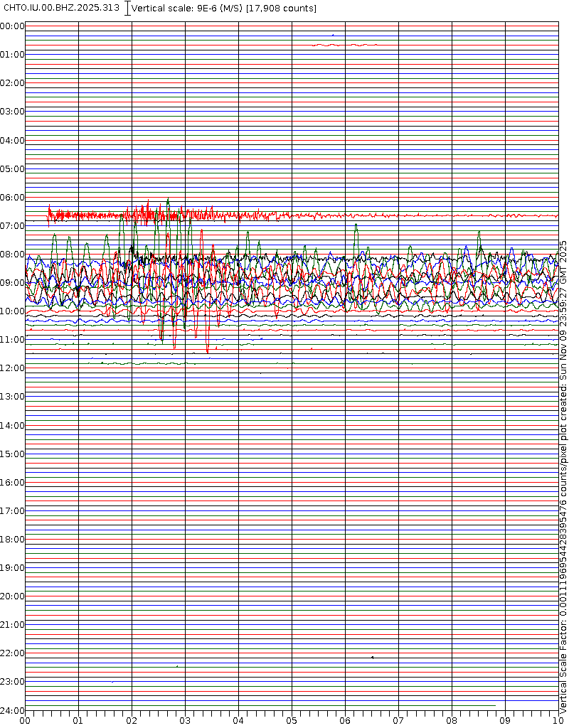
Task: Click the 03 minute label on bottom axis
Action: pos(185,720)
